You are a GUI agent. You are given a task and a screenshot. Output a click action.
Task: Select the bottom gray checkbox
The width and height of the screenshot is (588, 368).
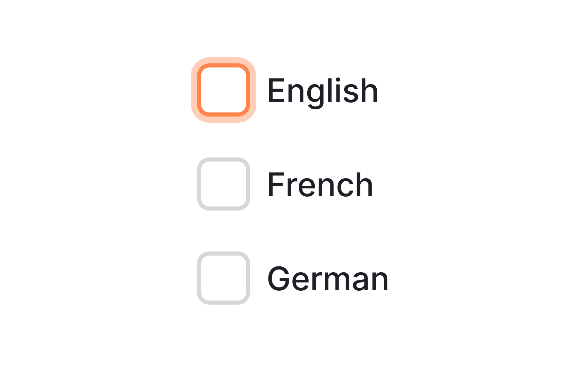point(224,278)
